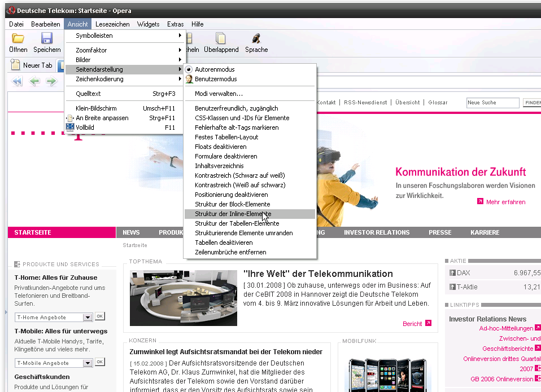This screenshot has width=541, height=392.
Task: Click the arrow icon after Ad-hoc-Mitteilungen
Action: pyautogui.click(x=538, y=328)
